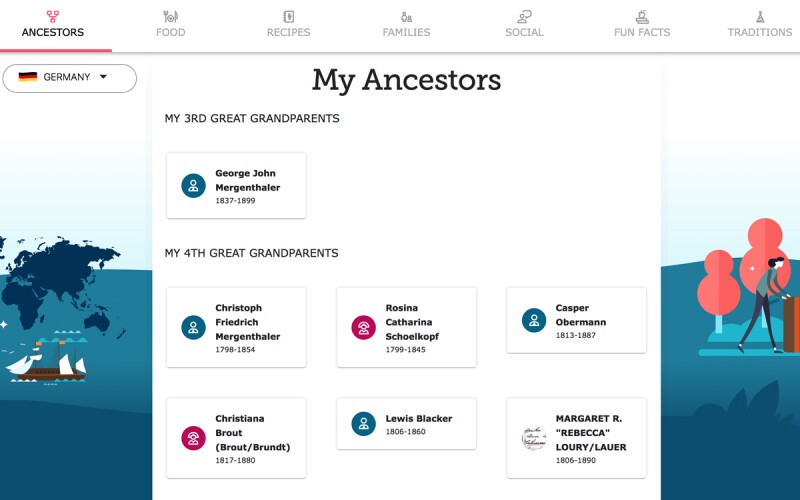The width and height of the screenshot is (800, 500).
Task: Click the dropdown arrow beside Germany
Action: [x=103, y=77]
